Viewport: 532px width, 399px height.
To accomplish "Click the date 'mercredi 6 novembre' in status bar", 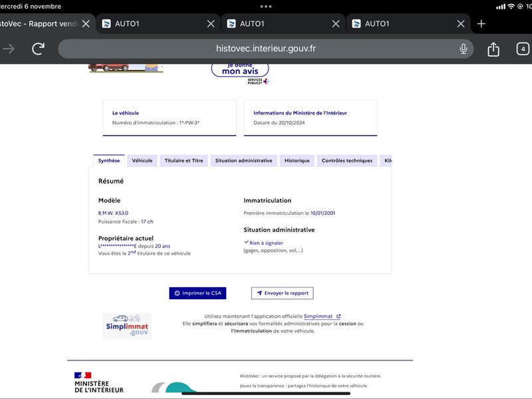I will (31, 6).
